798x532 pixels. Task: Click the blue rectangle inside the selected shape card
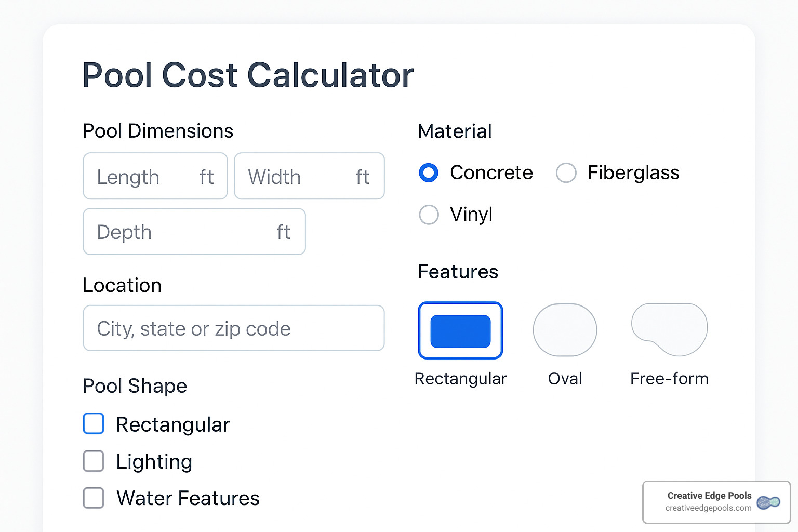coord(460,331)
